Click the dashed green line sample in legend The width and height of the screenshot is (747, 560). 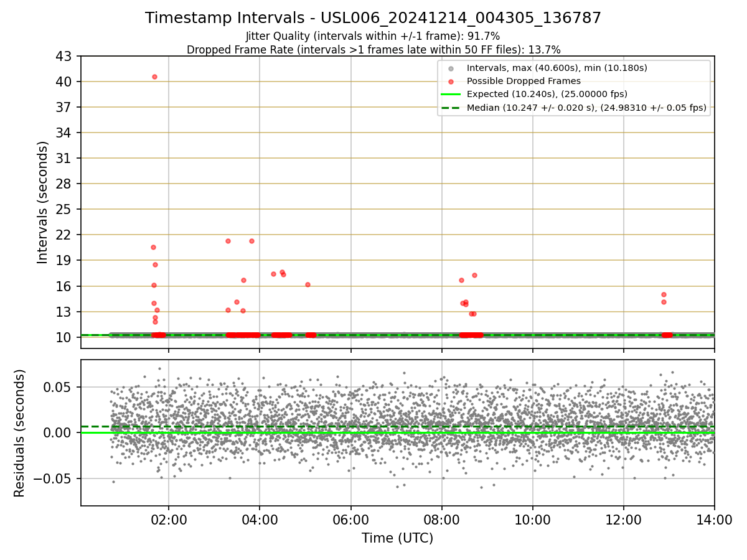point(451,108)
